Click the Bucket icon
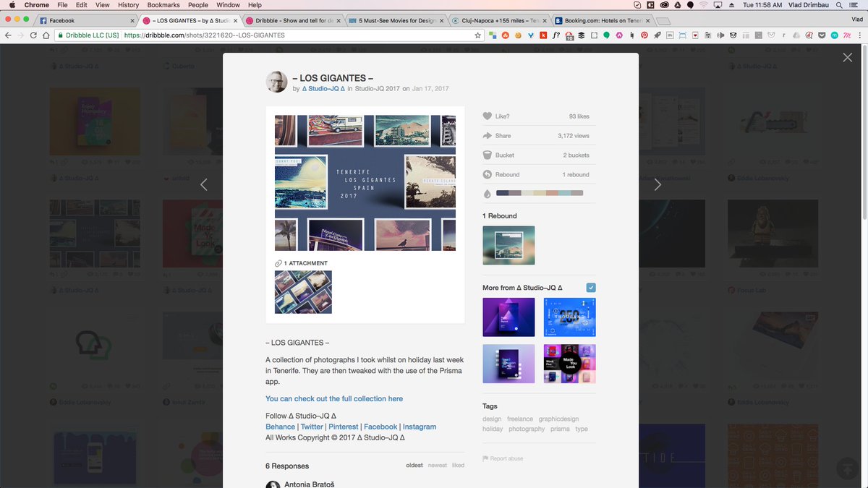The image size is (868, 488). (x=488, y=155)
